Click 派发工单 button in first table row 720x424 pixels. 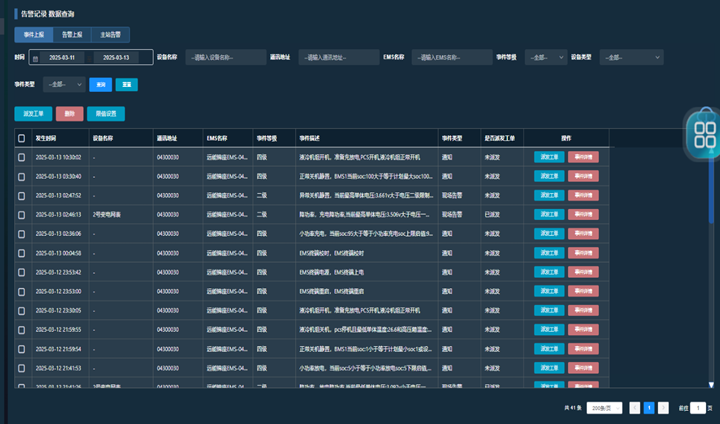[x=548, y=157]
